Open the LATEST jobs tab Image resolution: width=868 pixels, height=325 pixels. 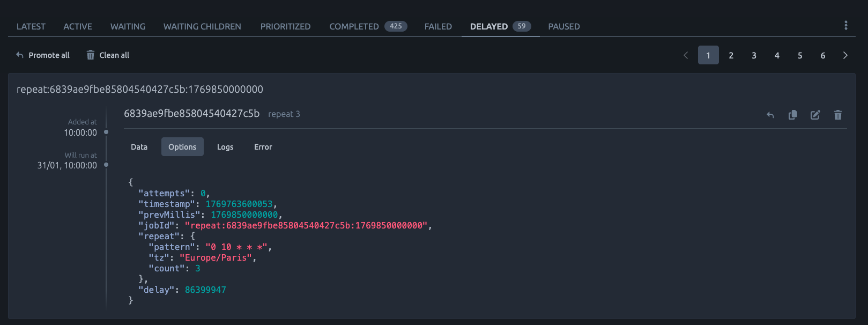31,26
